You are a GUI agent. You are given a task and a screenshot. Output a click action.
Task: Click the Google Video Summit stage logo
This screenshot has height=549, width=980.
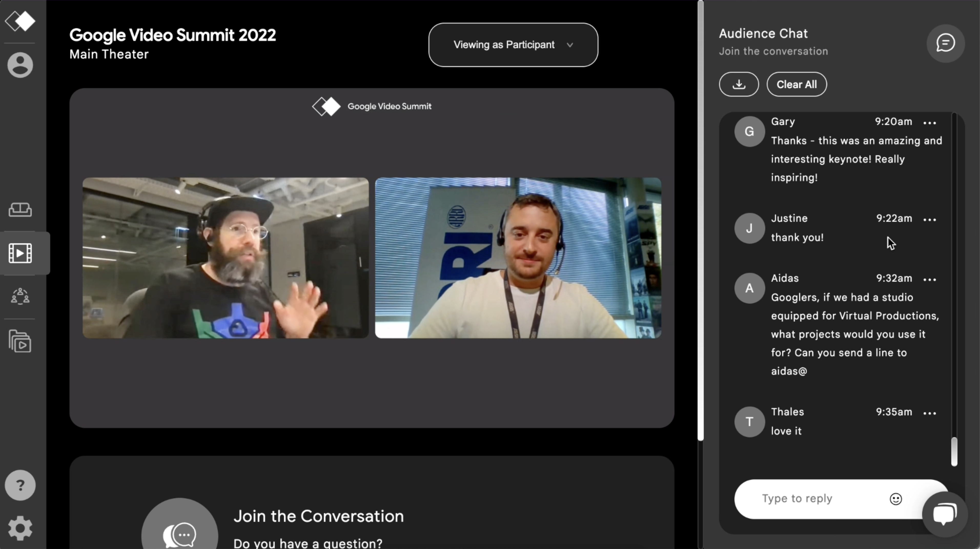tap(372, 107)
